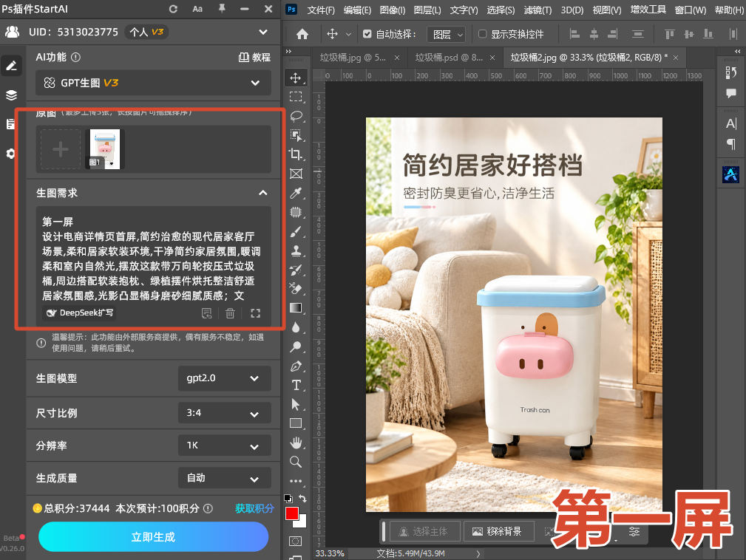This screenshot has height=560, width=746.
Task: Select the Move tool in the toolbar
Action: click(x=296, y=78)
